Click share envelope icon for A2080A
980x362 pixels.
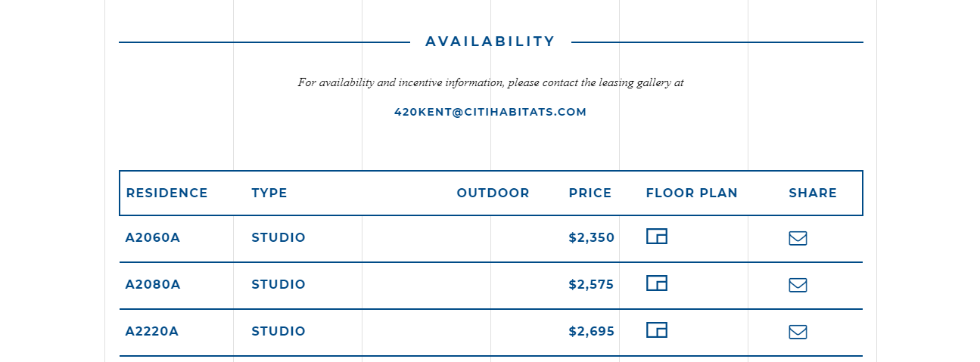click(x=798, y=286)
